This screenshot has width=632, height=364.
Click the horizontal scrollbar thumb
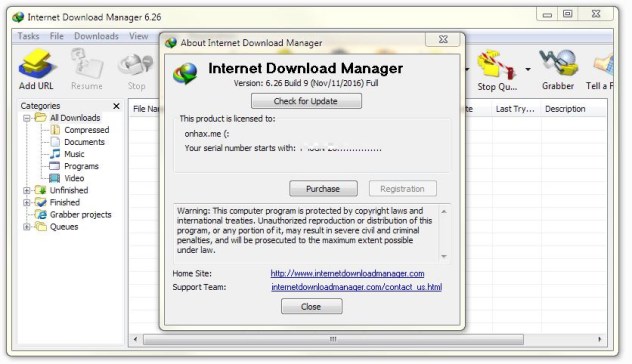[x=333, y=339]
